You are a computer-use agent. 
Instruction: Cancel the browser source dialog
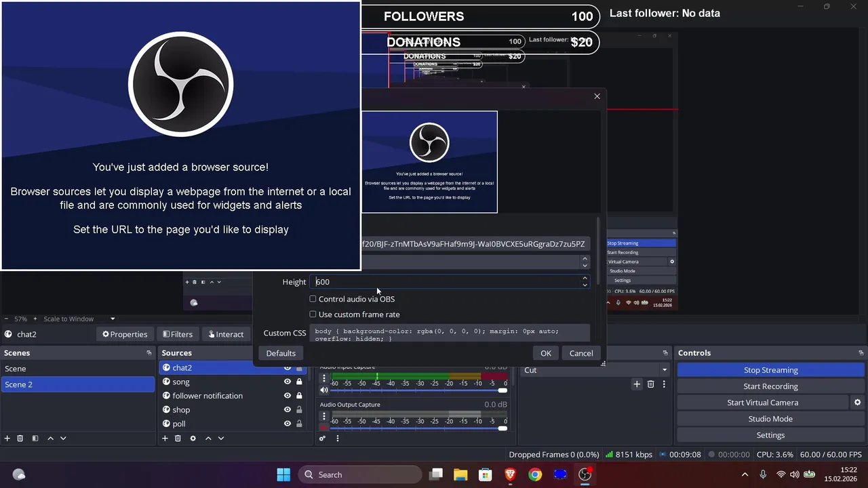pos(581,353)
